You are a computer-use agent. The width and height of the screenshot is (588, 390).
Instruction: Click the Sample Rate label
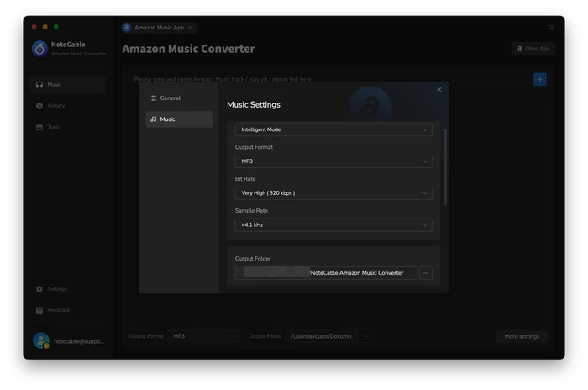pos(251,211)
